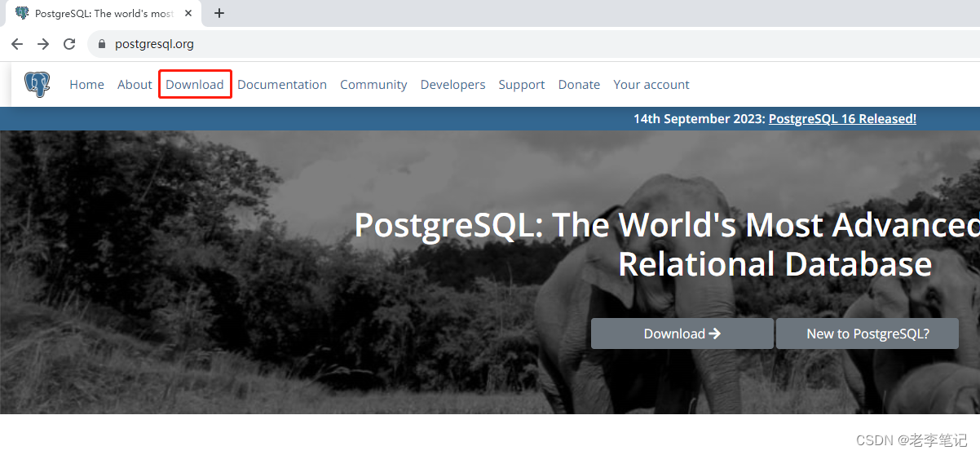Close the PostgreSQL browser tab
The width and height of the screenshot is (980, 455).
click(x=188, y=13)
